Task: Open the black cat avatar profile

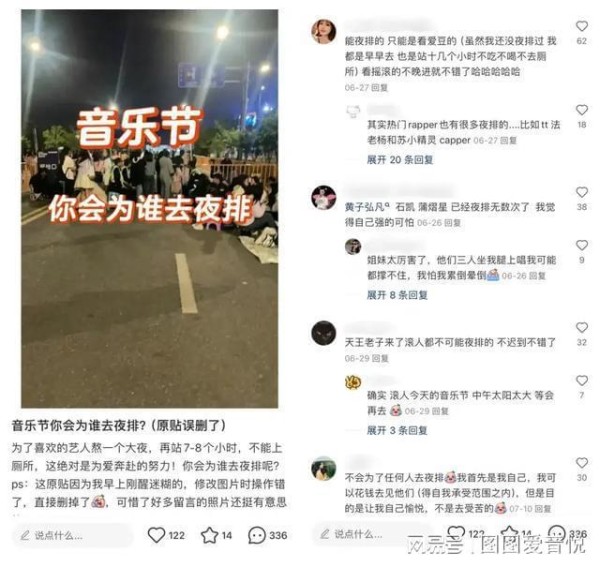Action: [324, 333]
